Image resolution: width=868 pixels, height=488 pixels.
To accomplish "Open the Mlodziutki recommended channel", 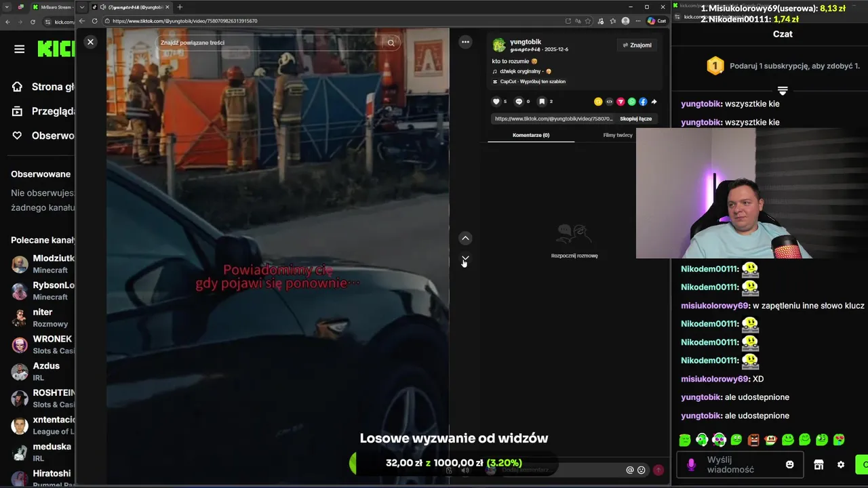I will click(43, 264).
